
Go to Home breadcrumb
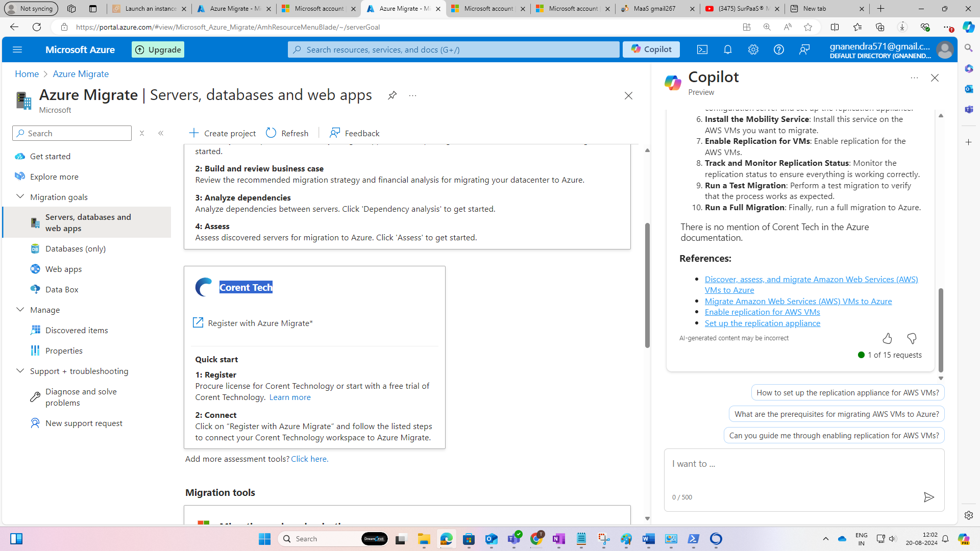27,74
